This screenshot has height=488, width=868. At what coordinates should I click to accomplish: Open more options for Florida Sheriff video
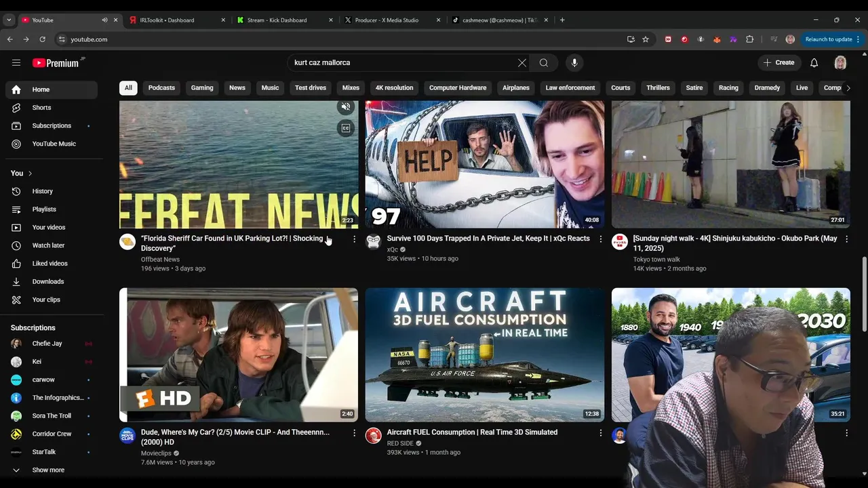[354, 239]
